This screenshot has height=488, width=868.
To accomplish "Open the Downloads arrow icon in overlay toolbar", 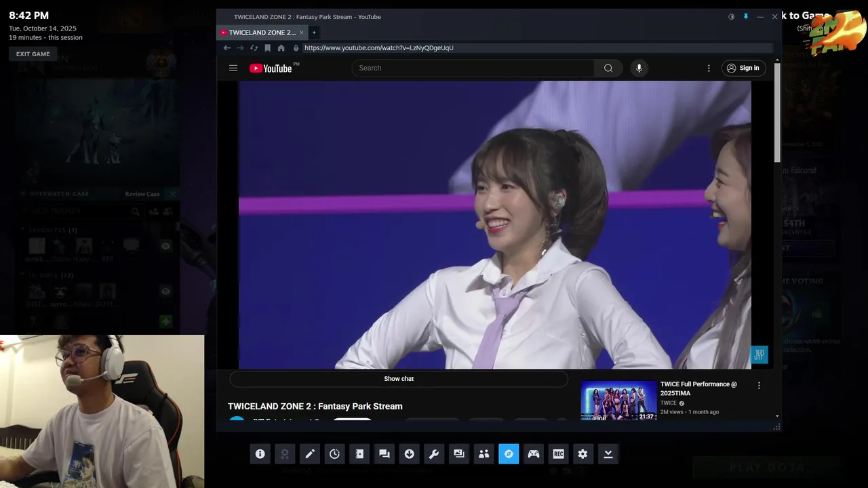I will [409, 454].
